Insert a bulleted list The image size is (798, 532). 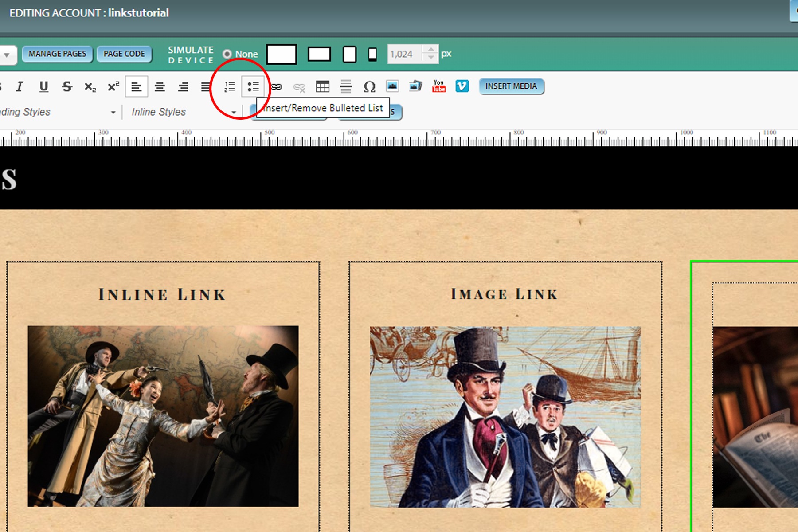[x=253, y=86]
